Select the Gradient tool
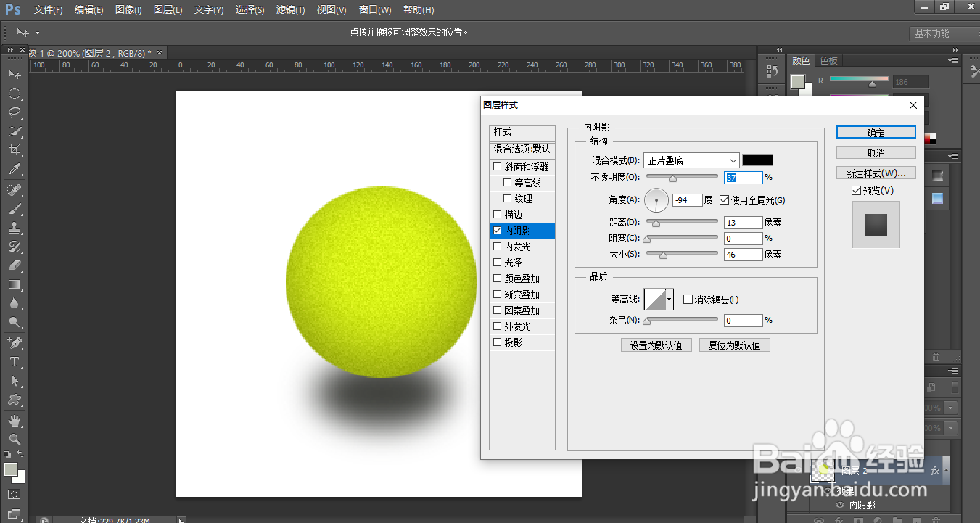980x523 pixels. tap(14, 284)
